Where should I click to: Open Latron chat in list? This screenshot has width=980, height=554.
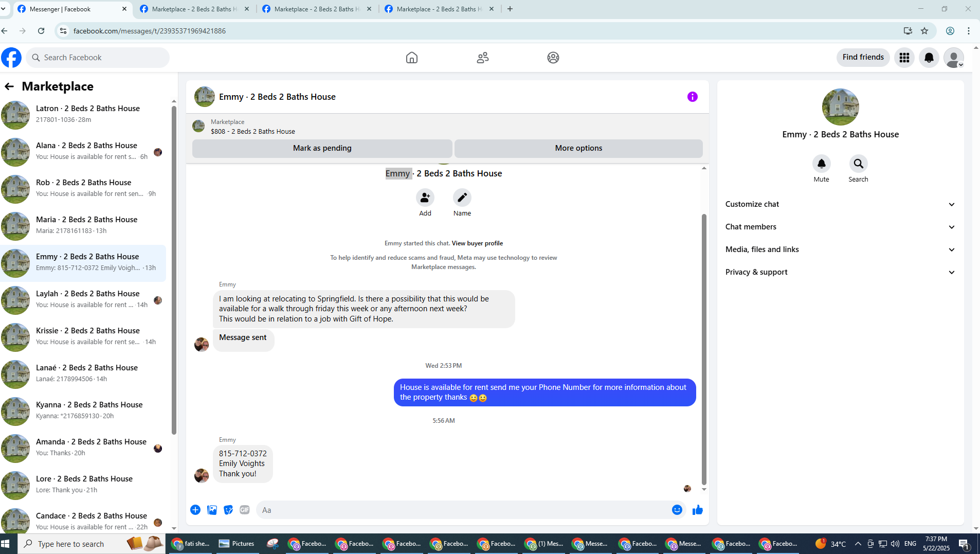83,114
